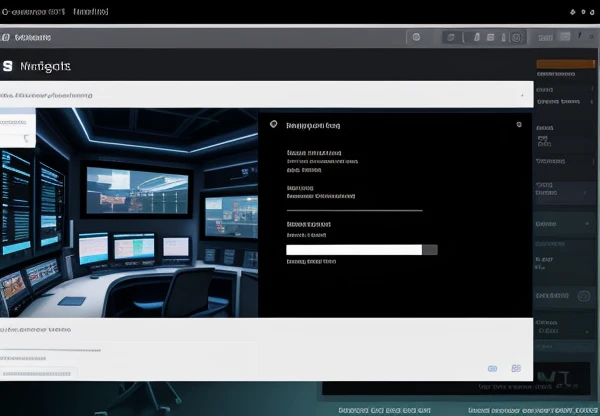Image resolution: width=600 pixels, height=416 pixels.
Task: Click the circled icon in the right sidebar
Action: point(584,296)
